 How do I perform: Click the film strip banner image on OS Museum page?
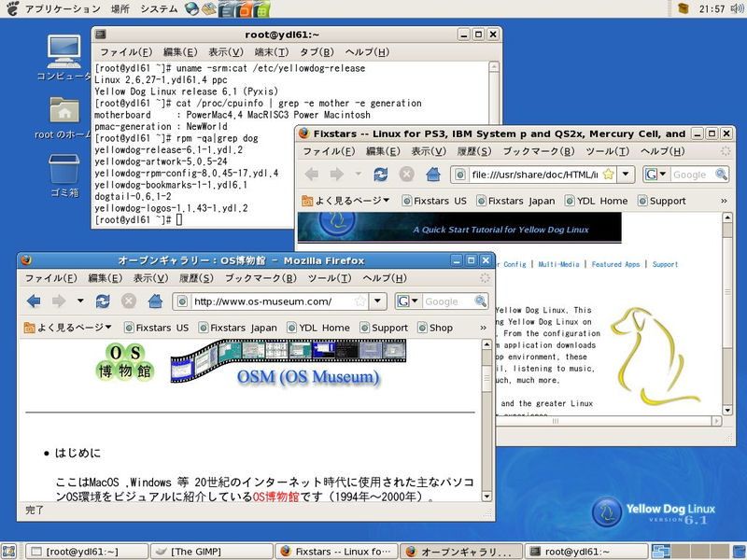(x=289, y=360)
